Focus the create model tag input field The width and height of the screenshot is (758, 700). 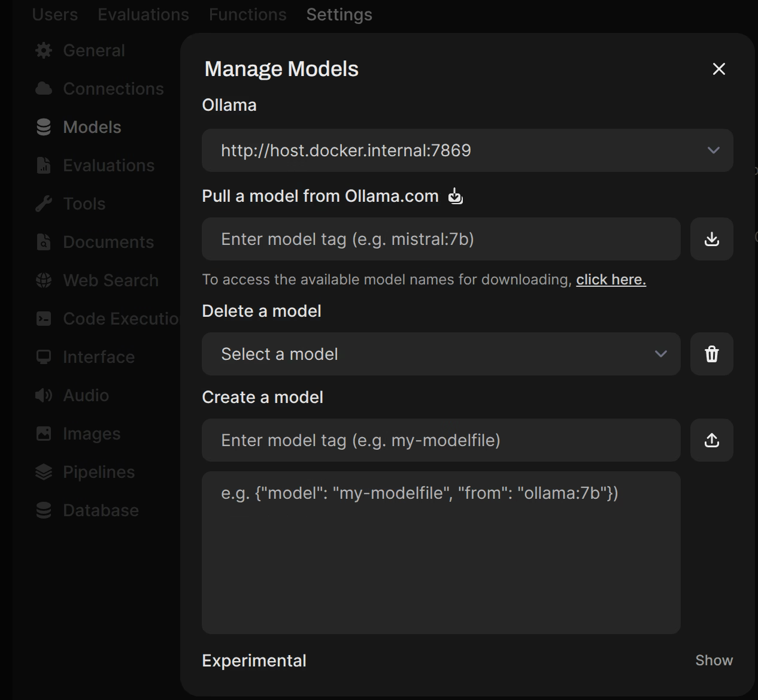click(441, 440)
